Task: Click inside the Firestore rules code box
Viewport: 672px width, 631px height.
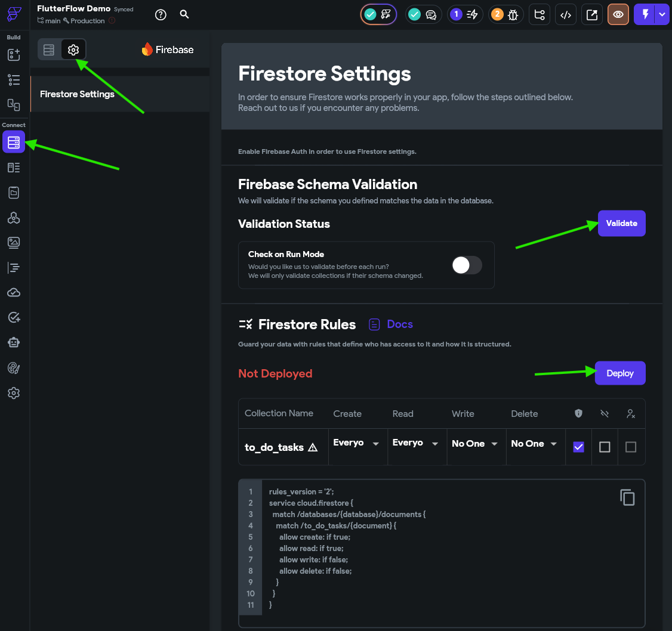Action: [442, 553]
